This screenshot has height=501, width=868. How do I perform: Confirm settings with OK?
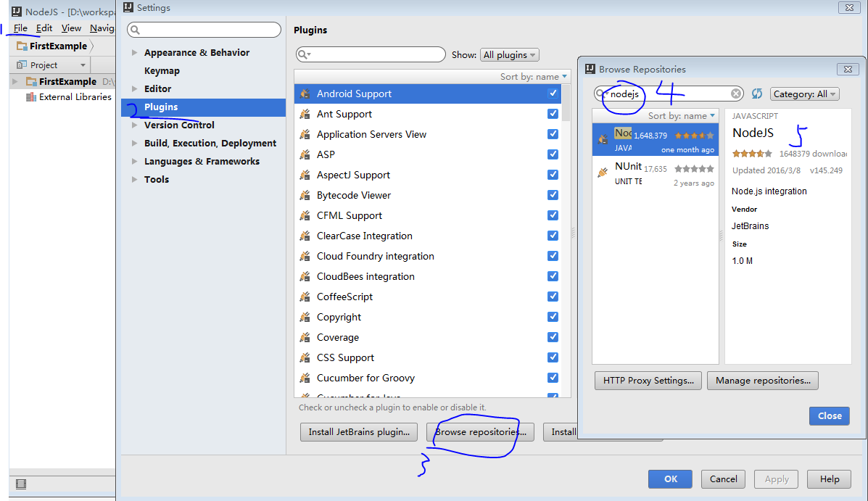pos(670,479)
